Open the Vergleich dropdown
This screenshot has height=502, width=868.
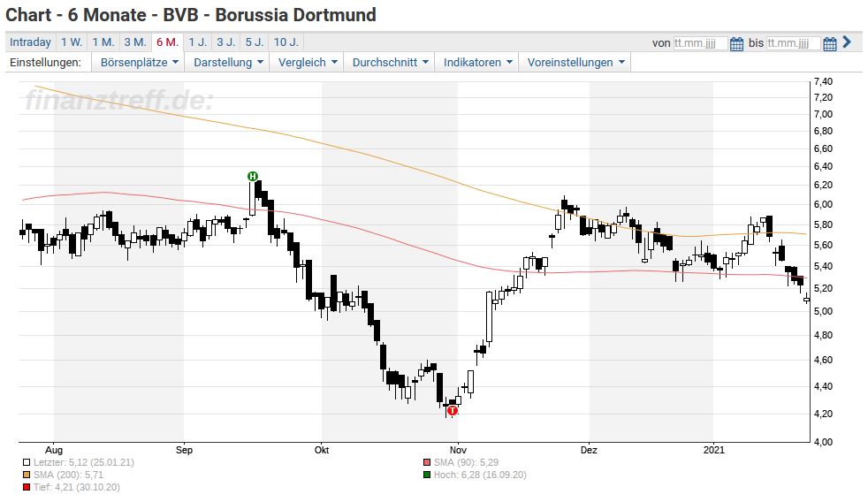tap(308, 63)
